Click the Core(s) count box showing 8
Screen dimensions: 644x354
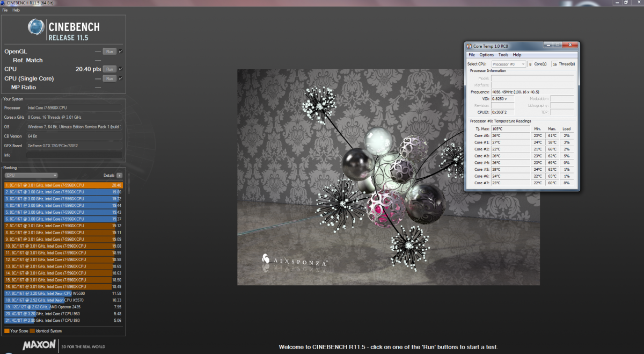pos(530,64)
